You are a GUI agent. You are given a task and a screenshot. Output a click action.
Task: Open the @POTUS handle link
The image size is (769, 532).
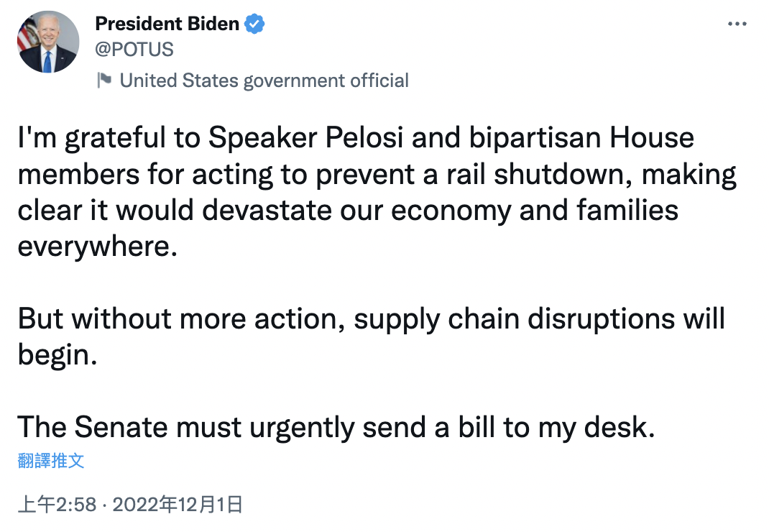(x=134, y=50)
